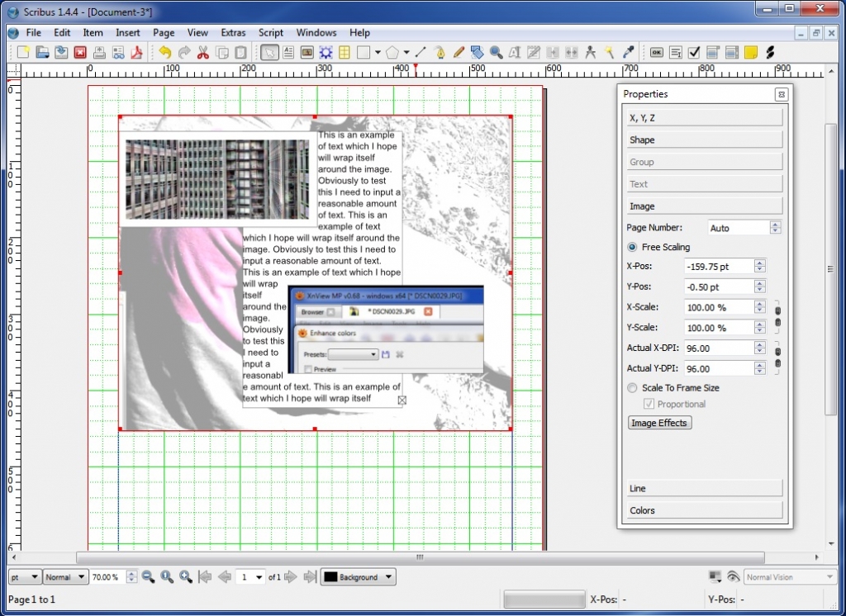Select the Zoom magnifier tool
This screenshot has width=846, height=616.
(495, 52)
